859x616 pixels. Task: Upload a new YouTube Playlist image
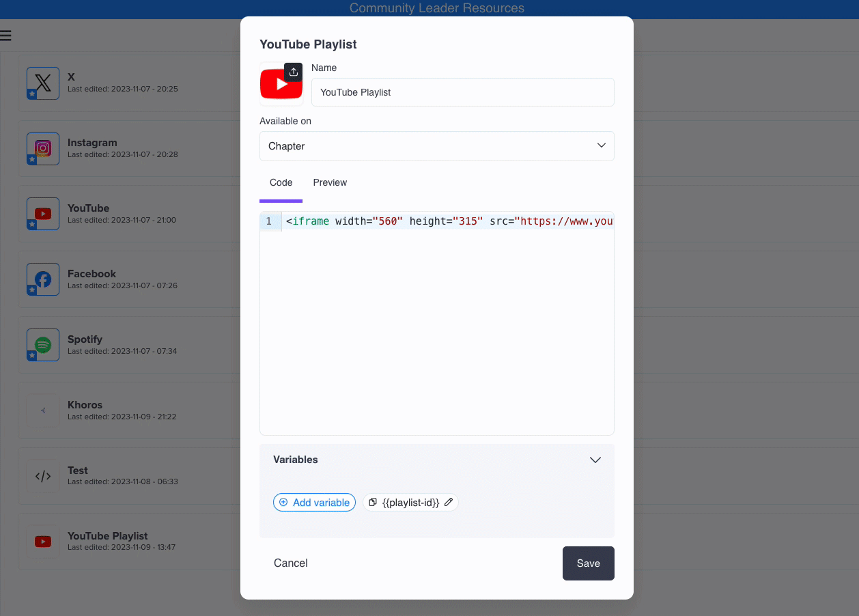[293, 72]
